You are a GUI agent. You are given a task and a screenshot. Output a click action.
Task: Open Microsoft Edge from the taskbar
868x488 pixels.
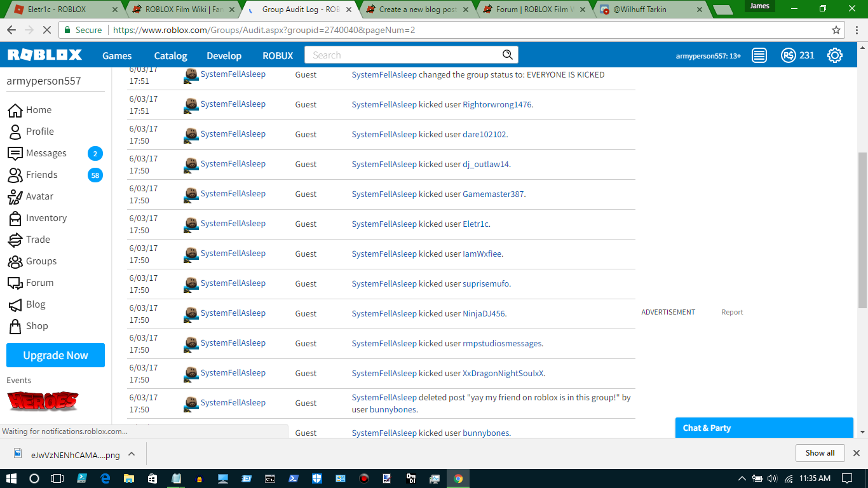click(x=105, y=478)
